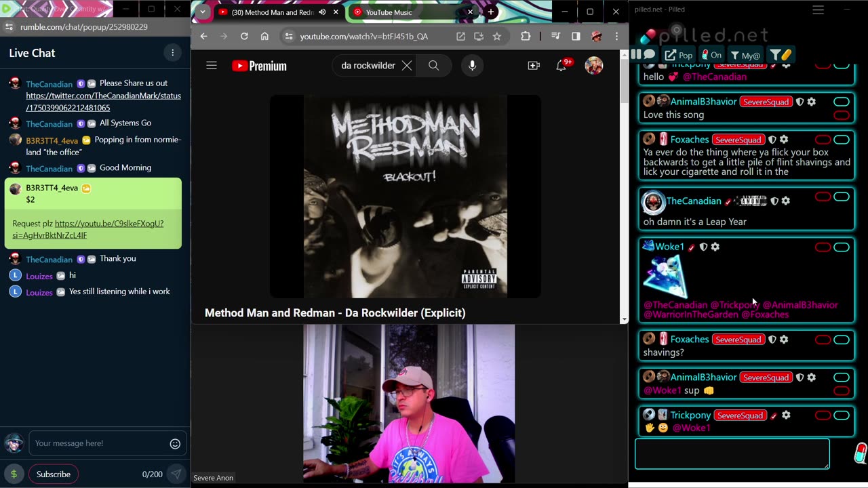The width and height of the screenshot is (868, 488).
Task: Go to YouTube Premium home logo
Action: [259, 66]
